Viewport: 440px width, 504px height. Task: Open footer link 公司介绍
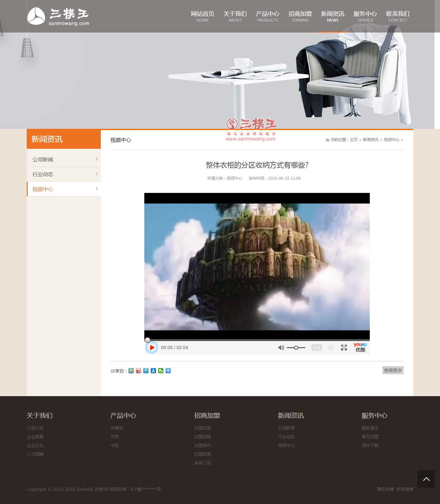[35, 428]
